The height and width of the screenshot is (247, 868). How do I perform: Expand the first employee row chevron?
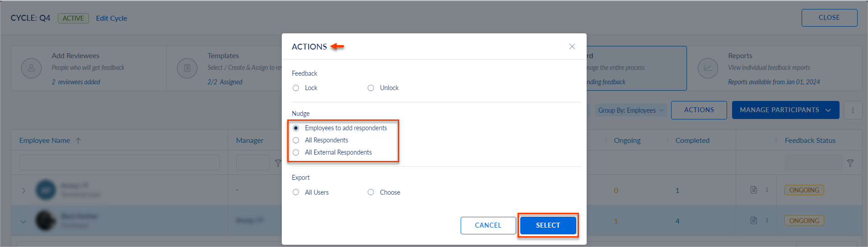tap(23, 191)
